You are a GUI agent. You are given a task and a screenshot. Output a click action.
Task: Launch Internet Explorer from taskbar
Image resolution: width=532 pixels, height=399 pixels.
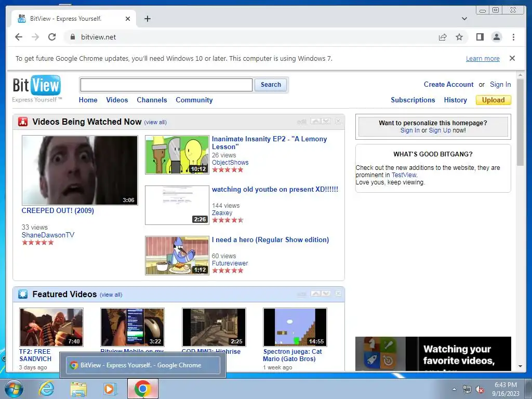point(46,389)
